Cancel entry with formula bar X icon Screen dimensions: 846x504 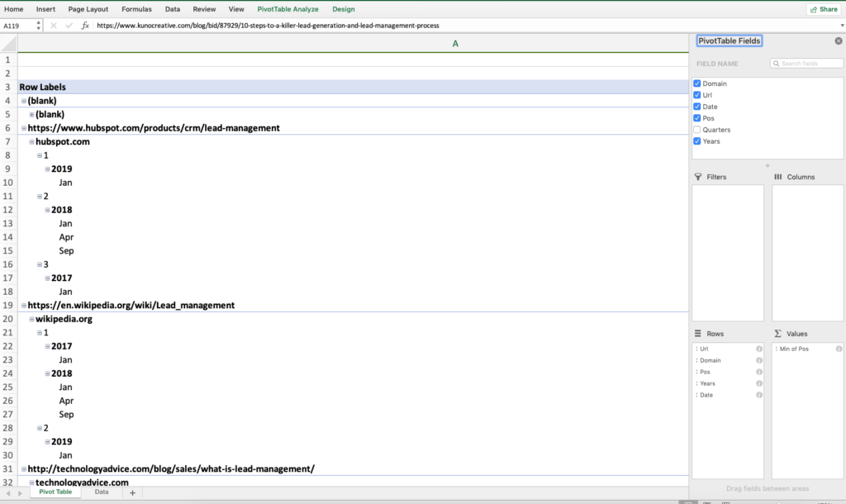coord(54,26)
